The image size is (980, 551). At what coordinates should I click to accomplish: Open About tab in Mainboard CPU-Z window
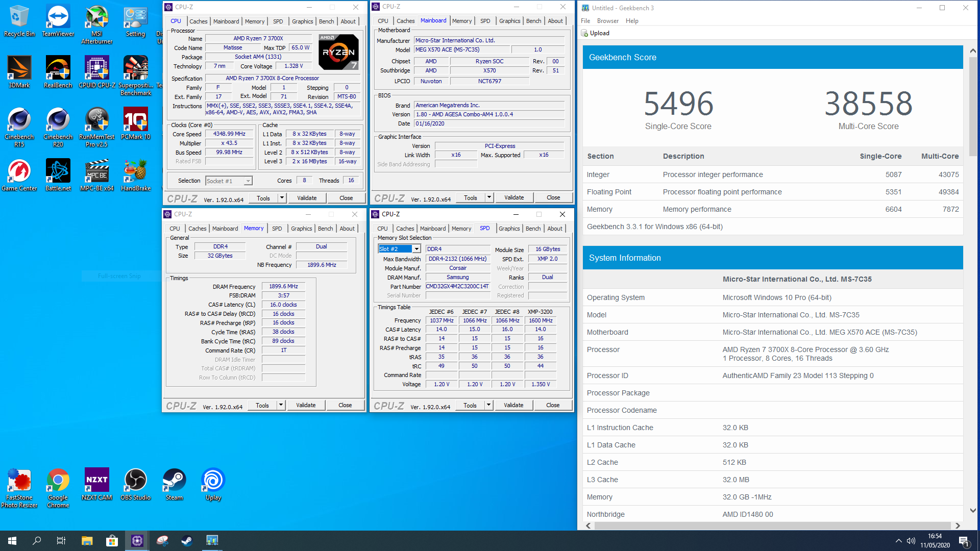(555, 21)
